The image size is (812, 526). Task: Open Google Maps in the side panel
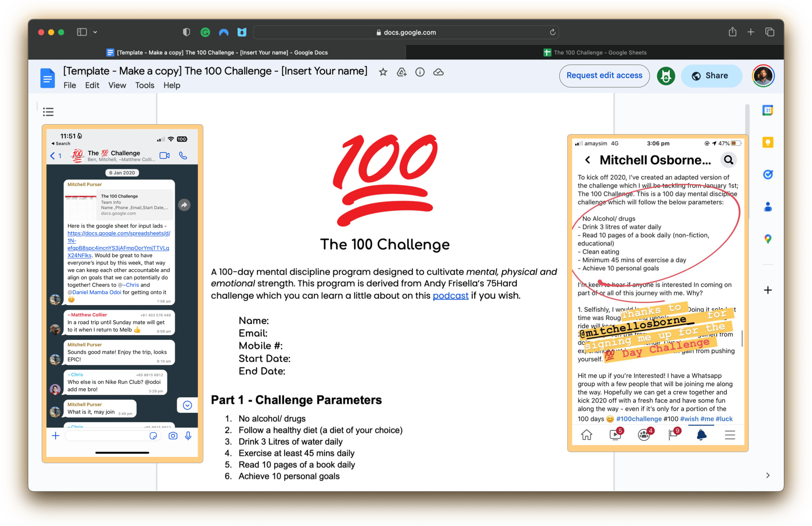[768, 239]
